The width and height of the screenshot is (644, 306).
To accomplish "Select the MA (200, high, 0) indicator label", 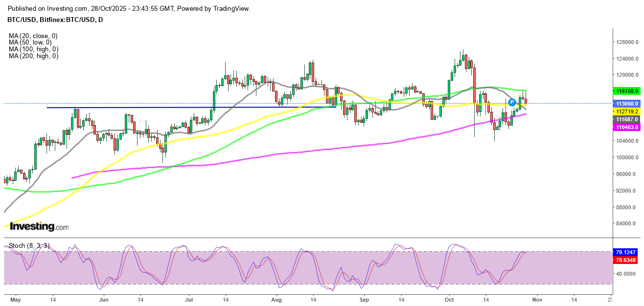I will [x=33, y=56].
